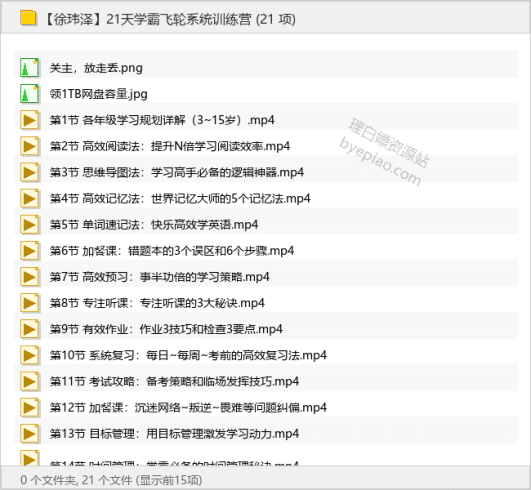Open 第12节 加餐课 沉迷网络 file name
This screenshot has width=531, height=490.
188,407
